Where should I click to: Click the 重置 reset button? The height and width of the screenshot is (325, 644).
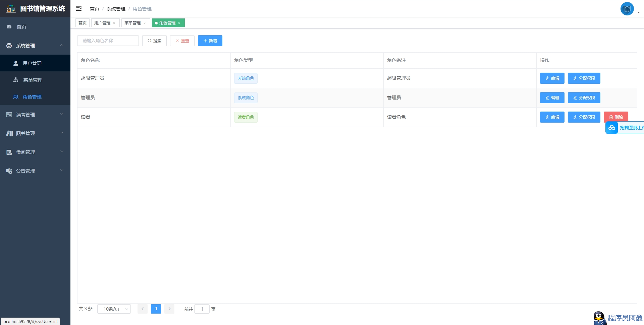point(182,41)
